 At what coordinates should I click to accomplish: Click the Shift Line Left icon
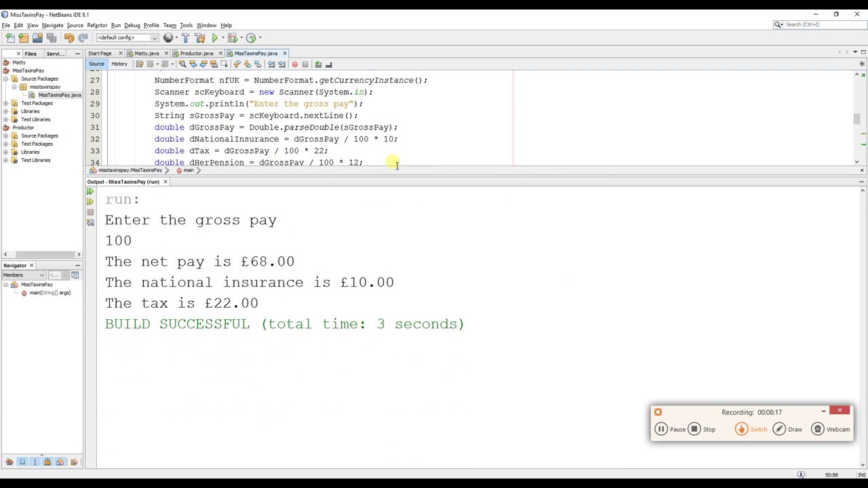[271, 64]
